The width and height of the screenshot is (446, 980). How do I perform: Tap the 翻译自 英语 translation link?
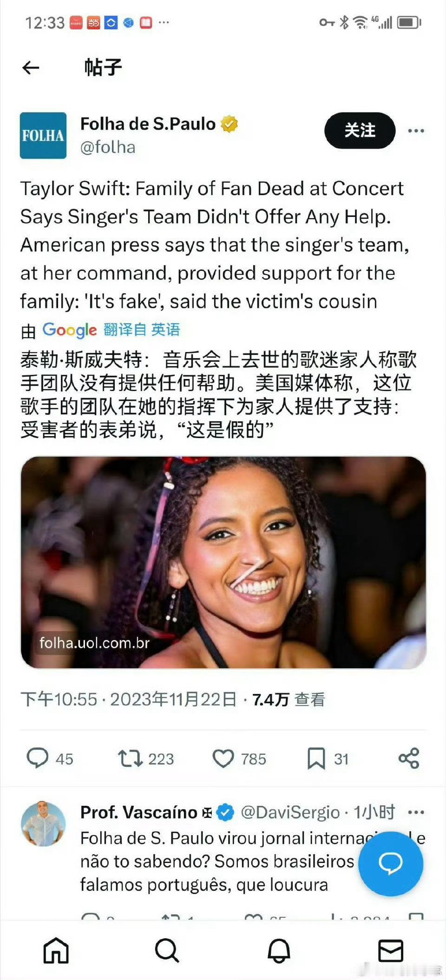click(141, 330)
